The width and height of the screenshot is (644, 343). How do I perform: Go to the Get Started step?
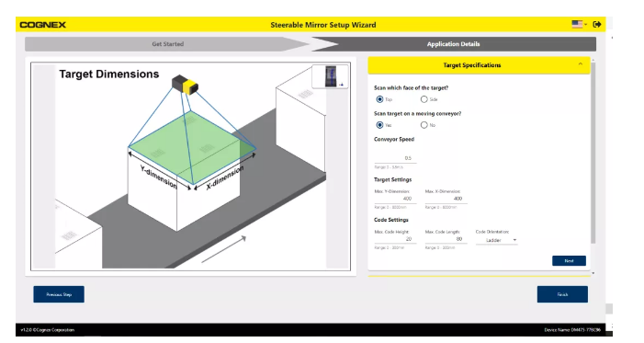click(167, 44)
